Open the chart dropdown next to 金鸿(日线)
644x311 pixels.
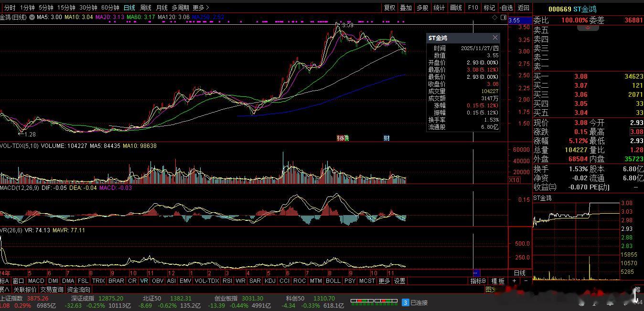pos(32,17)
